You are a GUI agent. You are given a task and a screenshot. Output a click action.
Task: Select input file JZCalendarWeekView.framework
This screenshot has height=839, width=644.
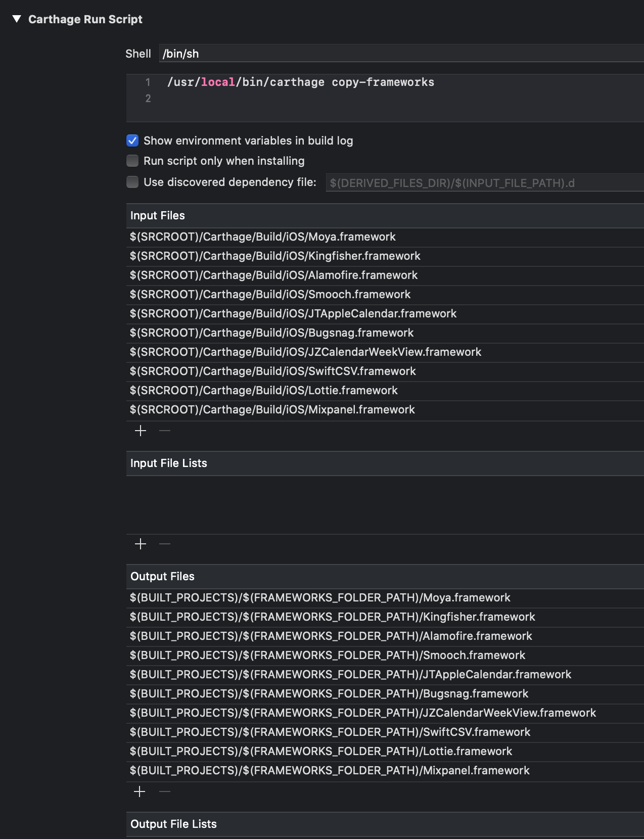385,352
